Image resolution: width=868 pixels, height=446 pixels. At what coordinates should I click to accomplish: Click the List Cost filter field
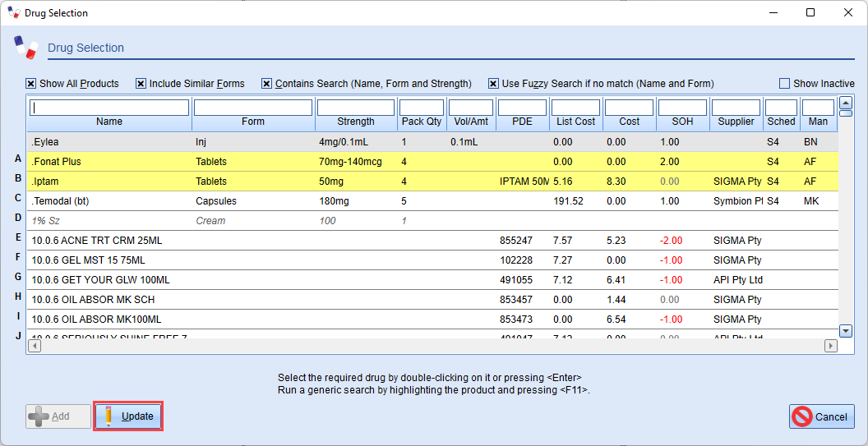click(x=575, y=108)
